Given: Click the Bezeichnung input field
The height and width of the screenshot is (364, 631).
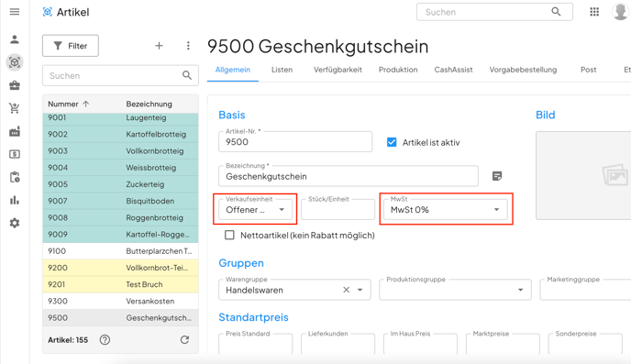Looking at the screenshot, I should pos(349,176).
